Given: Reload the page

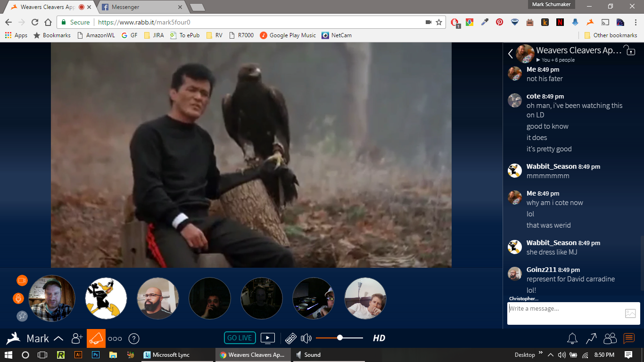Looking at the screenshot, I should point(34,22).
